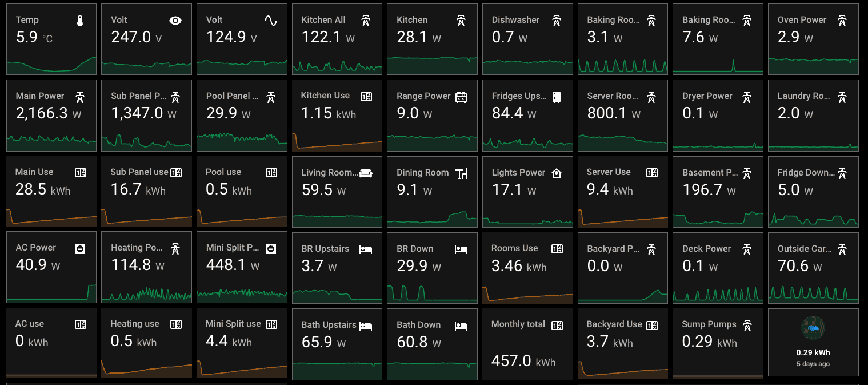Screen dimensions: 868x385
Task: Click the table and chair icon on Dining Room
Action: click(461, 173)
